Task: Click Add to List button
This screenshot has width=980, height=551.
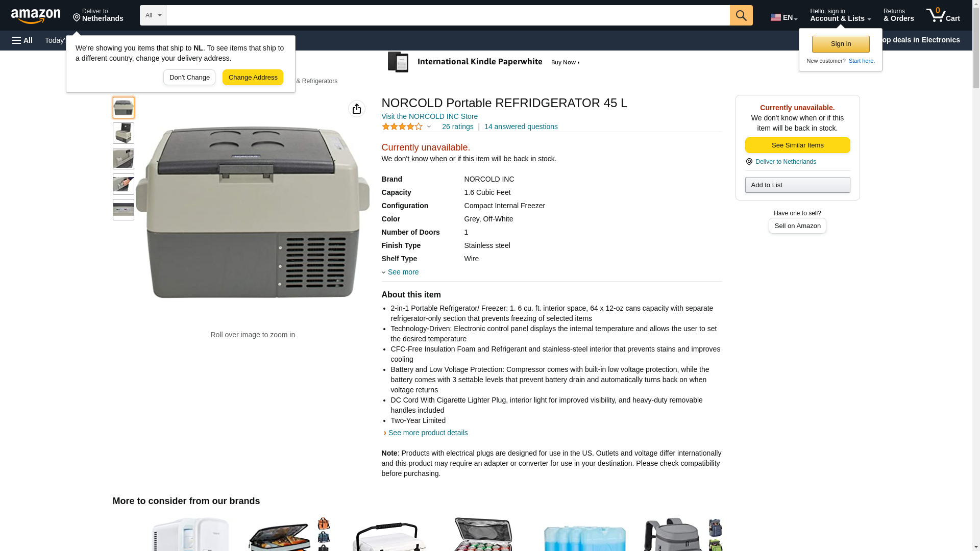Action: pos(797,185)
